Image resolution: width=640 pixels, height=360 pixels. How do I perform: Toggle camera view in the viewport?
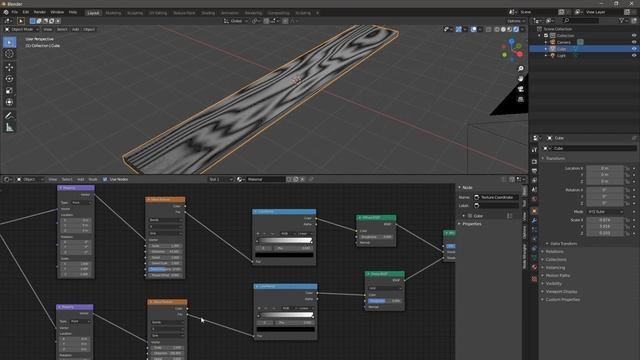520,89
